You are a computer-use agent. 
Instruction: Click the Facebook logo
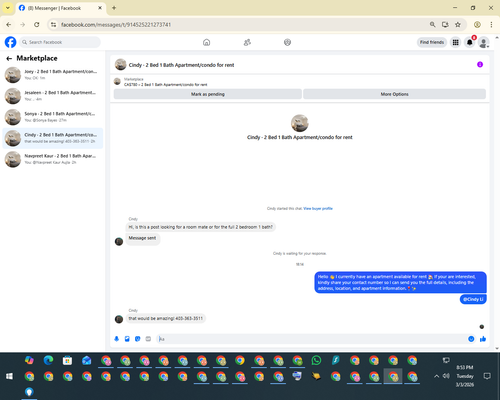point(10,42)
